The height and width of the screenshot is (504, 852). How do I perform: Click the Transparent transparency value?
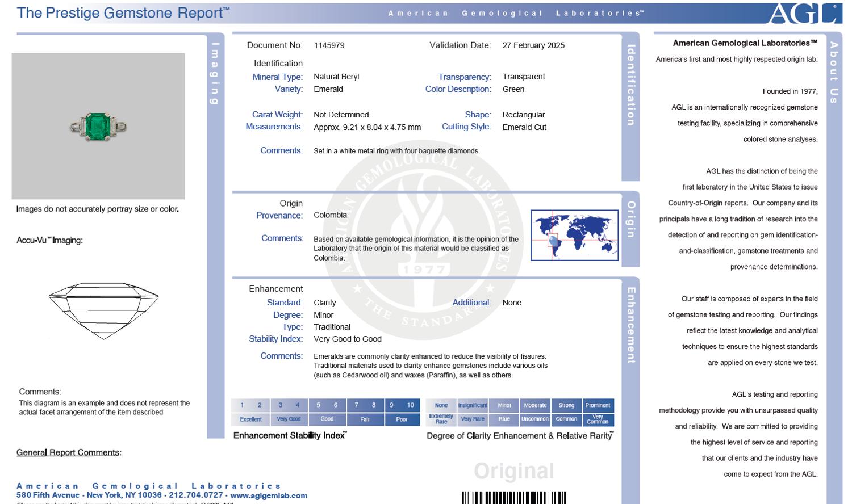[524, 77]
